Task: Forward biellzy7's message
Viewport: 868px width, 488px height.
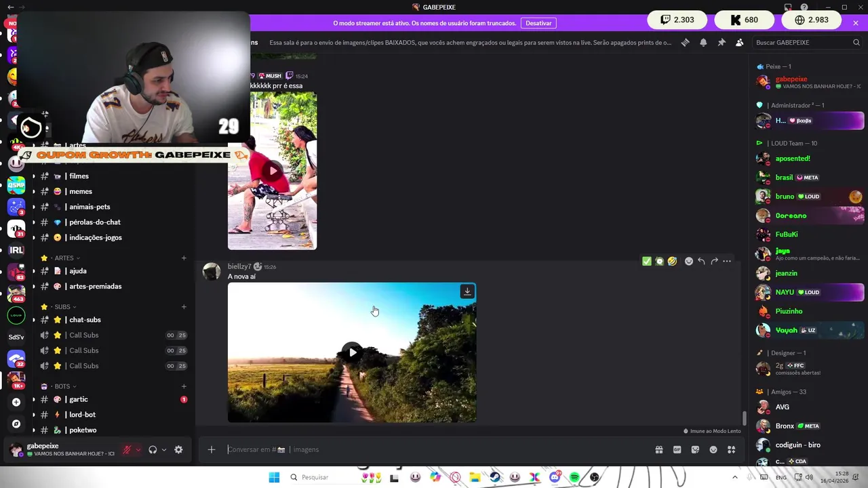Action: (714, 261)
